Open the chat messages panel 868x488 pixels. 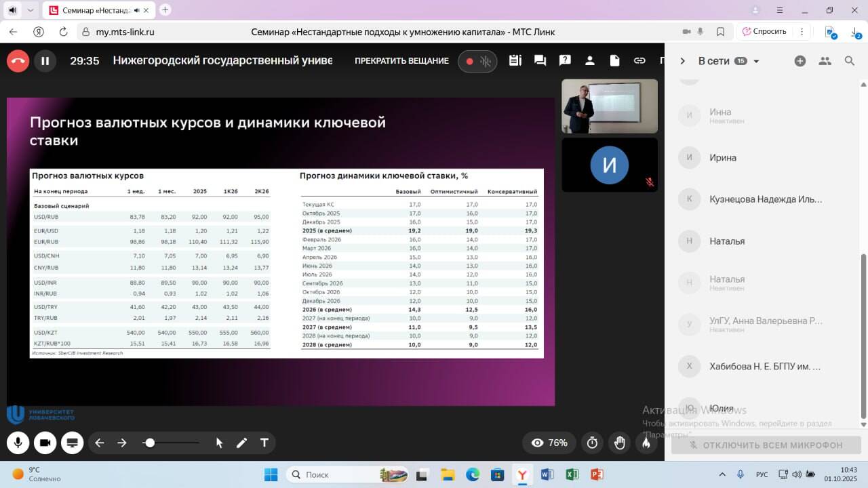(540, 61)
